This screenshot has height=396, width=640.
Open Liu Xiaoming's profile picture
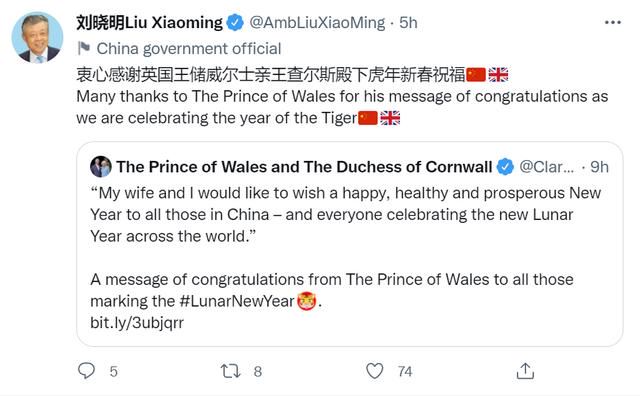[x=37, y=37]
